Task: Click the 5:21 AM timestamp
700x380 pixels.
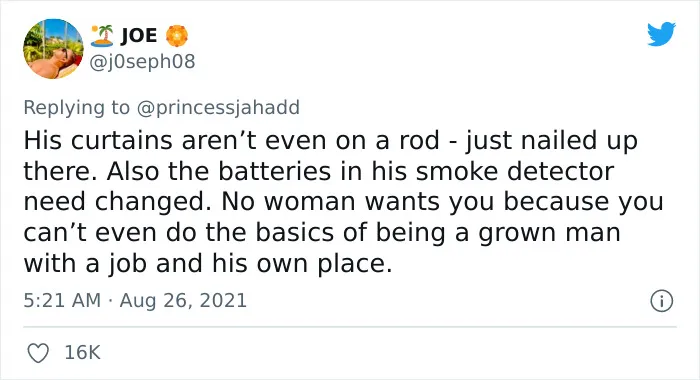Action: (x=62, y=300)
